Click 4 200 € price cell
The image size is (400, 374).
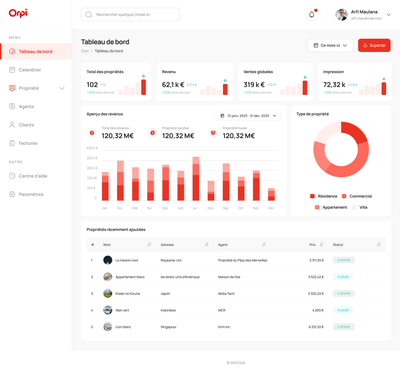tap(318, 310)
